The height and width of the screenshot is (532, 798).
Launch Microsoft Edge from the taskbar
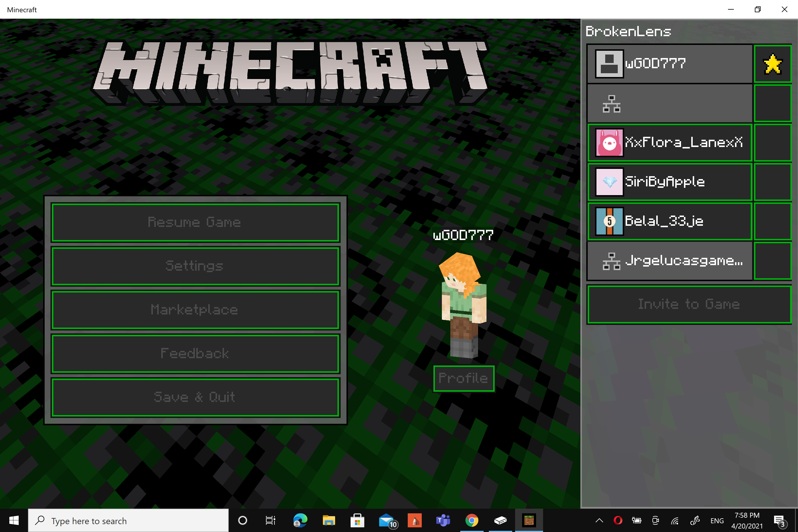[x=300, y=520]
